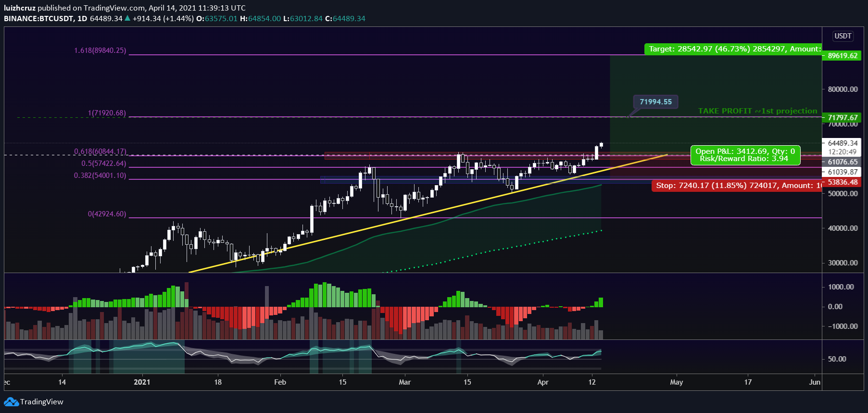The height and width of the screenshot is (413, 868).
Task: Click the 12:20:49 countdown timer tag
Action: 843,152
